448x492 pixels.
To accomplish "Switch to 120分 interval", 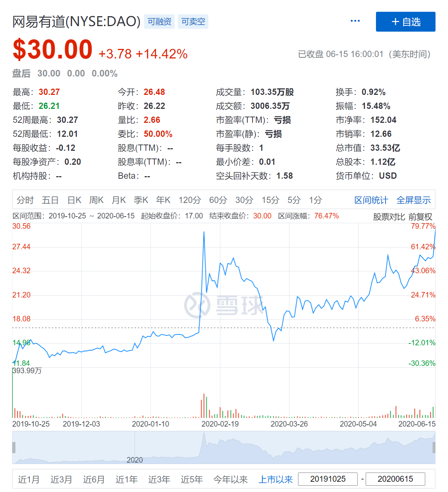I will 190,200.
